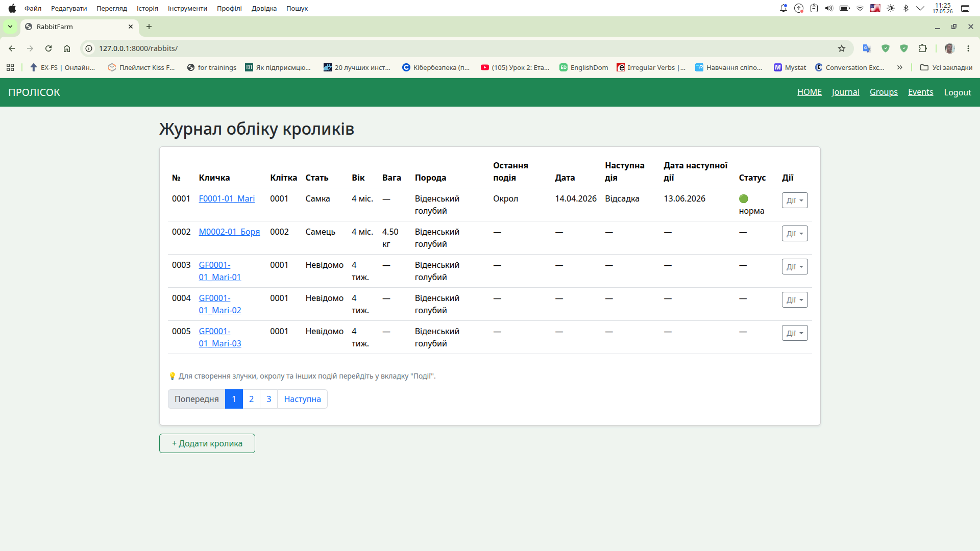Open a new tab with the plus icon
Image resolution: width=980 pixels, height=551 pixels.
(x=149, y=27)
